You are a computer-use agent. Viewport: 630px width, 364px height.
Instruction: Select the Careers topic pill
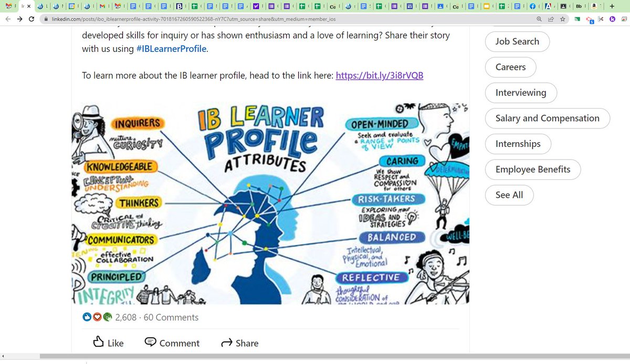pos(510,67)
